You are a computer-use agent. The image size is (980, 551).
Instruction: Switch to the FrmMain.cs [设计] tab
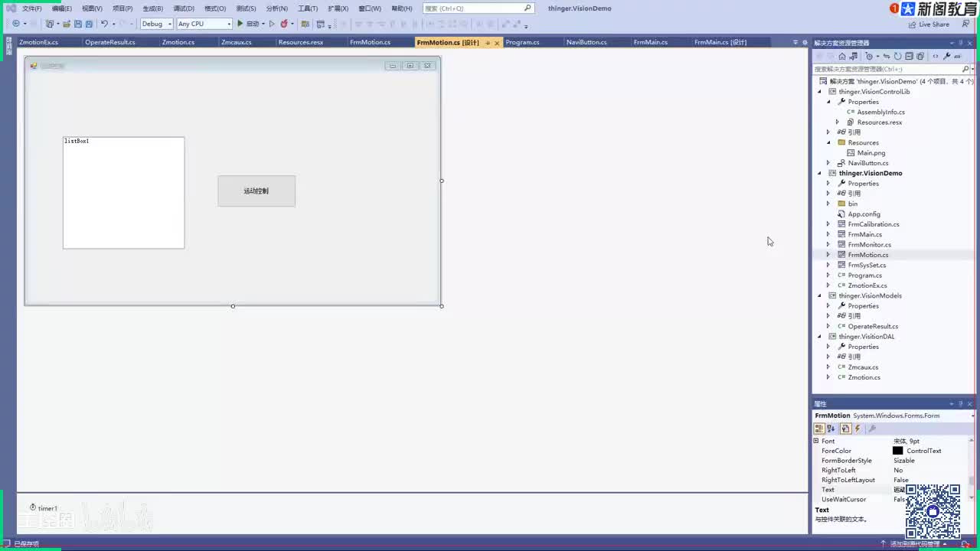point(720,42)
